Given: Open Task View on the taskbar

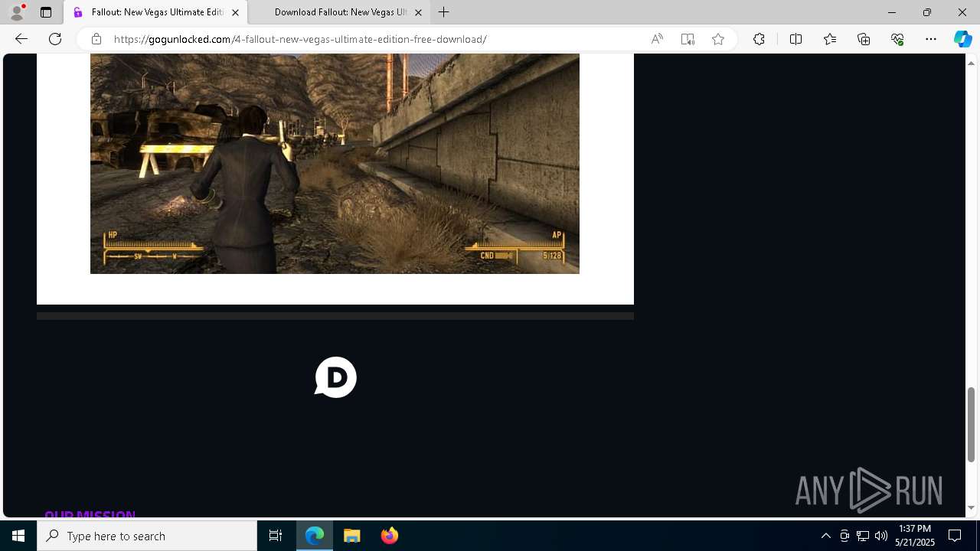Looking at the screenshot, I should click(x=276, y=536).
